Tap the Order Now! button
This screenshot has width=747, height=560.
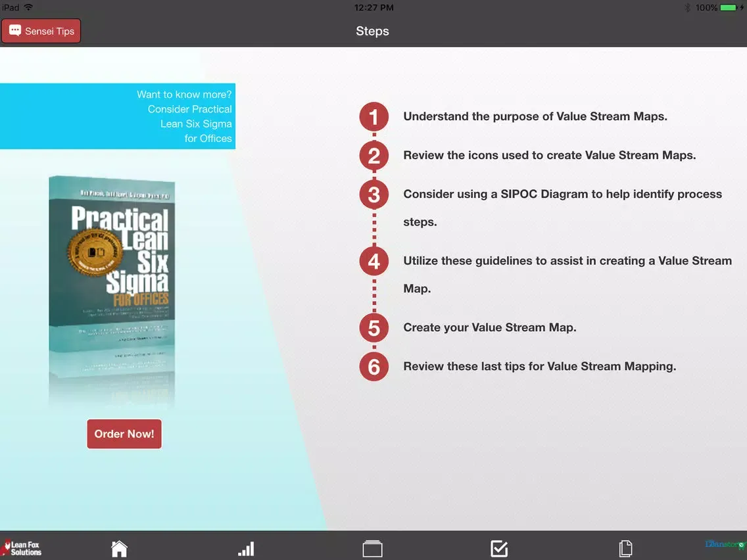coord(124,434)
